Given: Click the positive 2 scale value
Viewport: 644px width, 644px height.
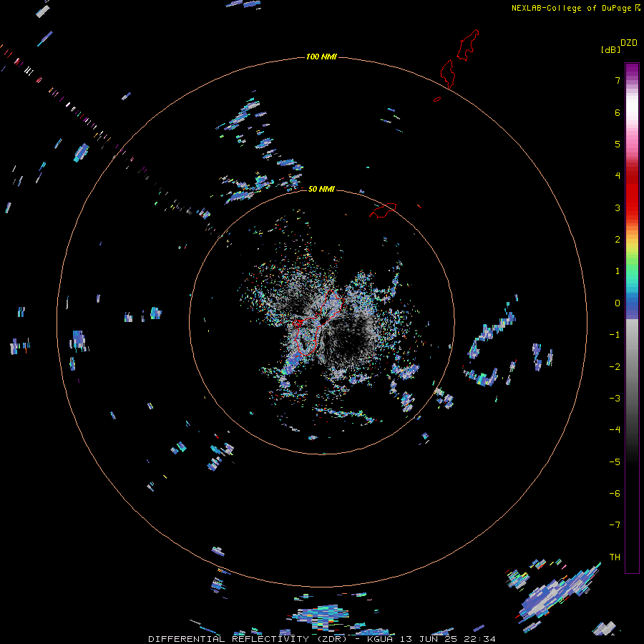Looking at the screenshot, I should 618,240.
